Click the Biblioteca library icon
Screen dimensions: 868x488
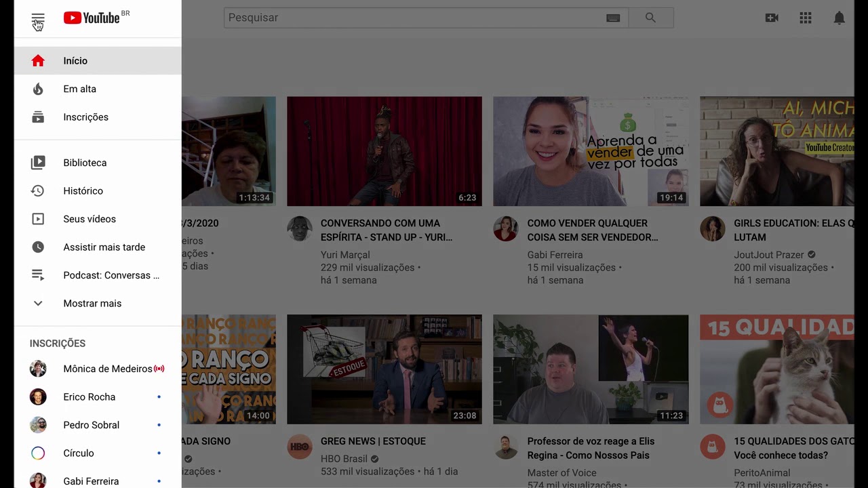coord(38,163)
